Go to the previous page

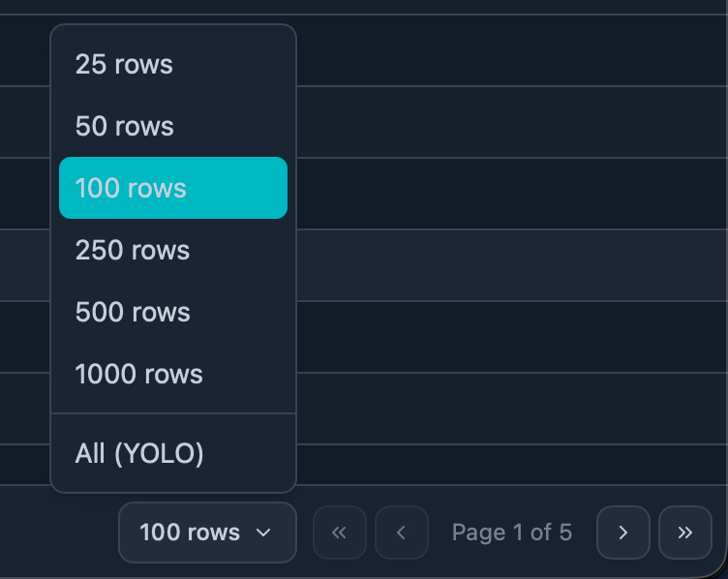401,533
